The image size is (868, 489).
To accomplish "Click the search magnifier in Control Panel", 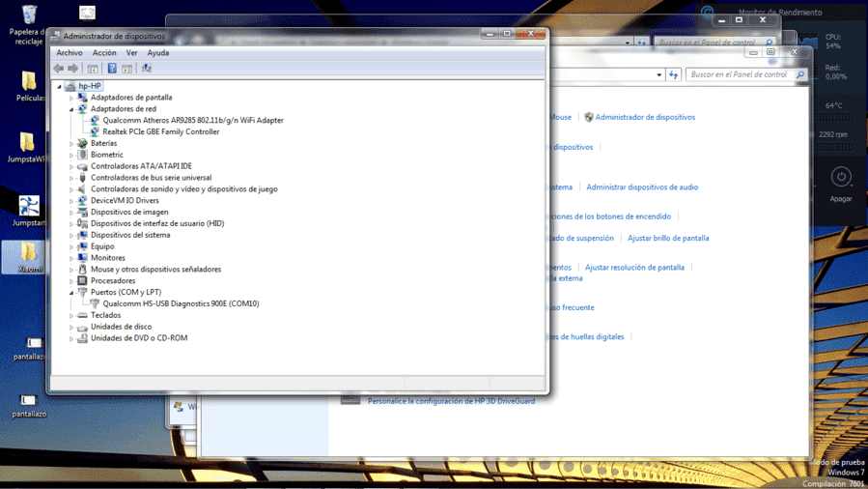I will 799,74.
